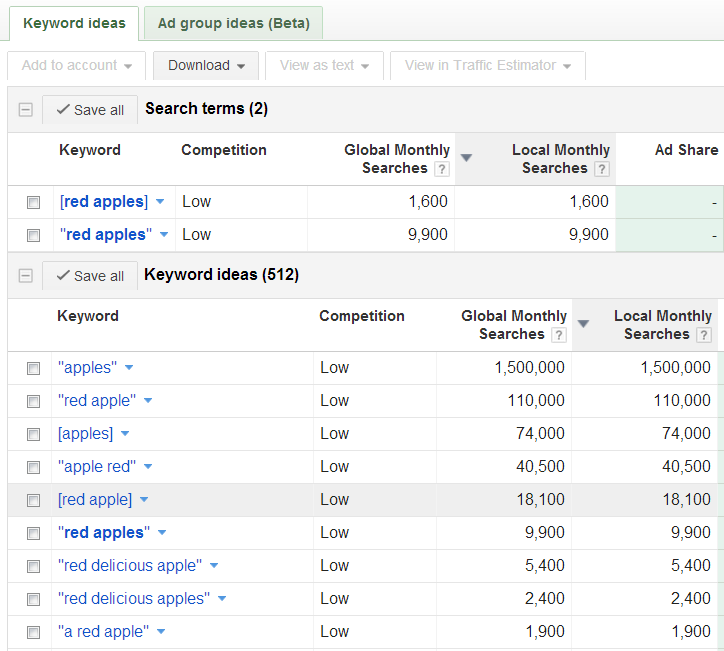Check the "red apples" checkbox in Search terms

[x=33, y=235]
